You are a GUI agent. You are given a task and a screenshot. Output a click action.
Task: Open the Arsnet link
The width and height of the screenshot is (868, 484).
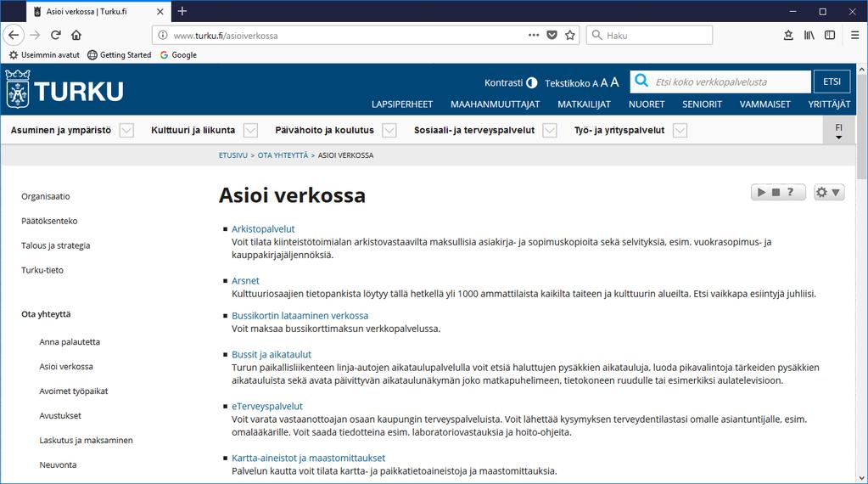point(245,281)
